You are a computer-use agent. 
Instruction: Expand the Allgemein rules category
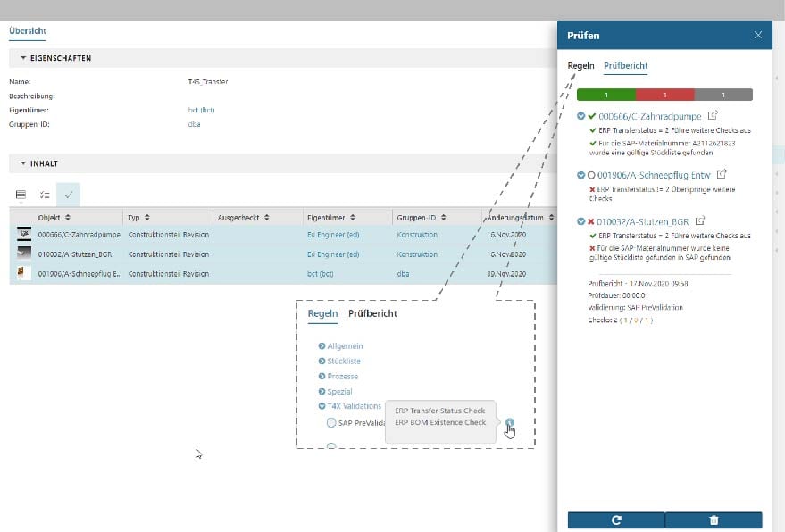click(322, 346)
